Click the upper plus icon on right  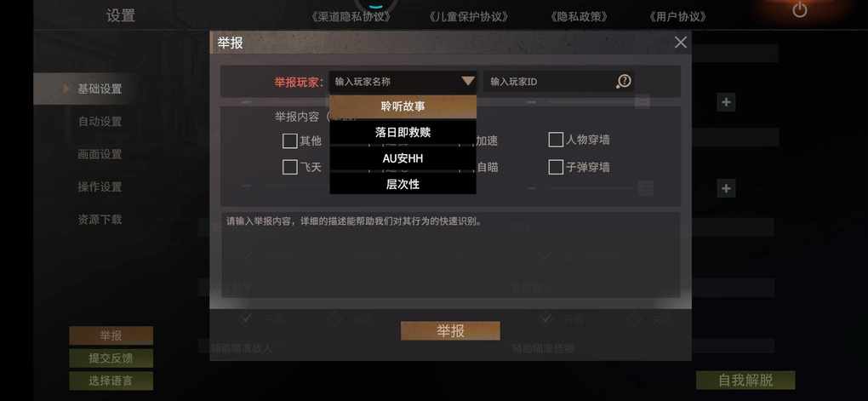pyautogui.click(x=726, y=102)
